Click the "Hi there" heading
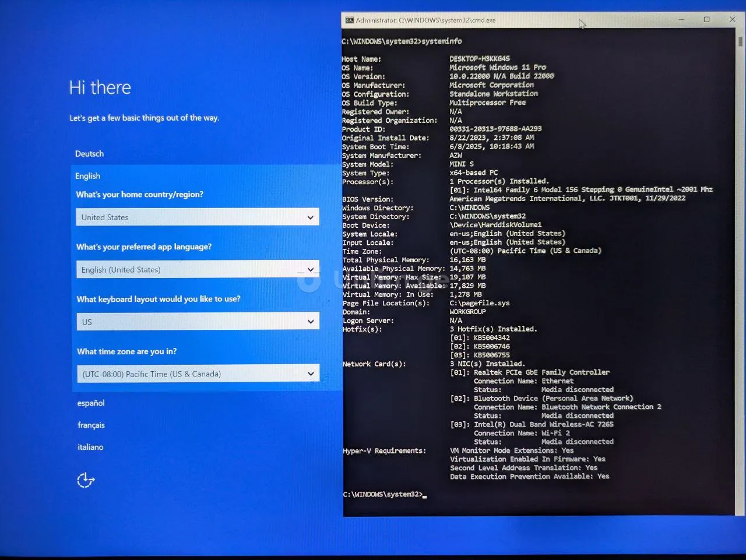Screen dimensions: 746x560 100,88
